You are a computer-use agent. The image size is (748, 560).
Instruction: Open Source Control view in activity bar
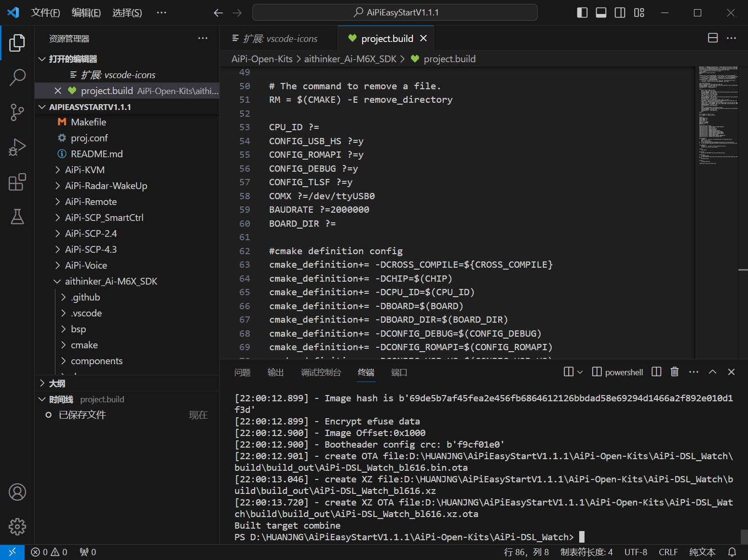(x=17, y=112)
